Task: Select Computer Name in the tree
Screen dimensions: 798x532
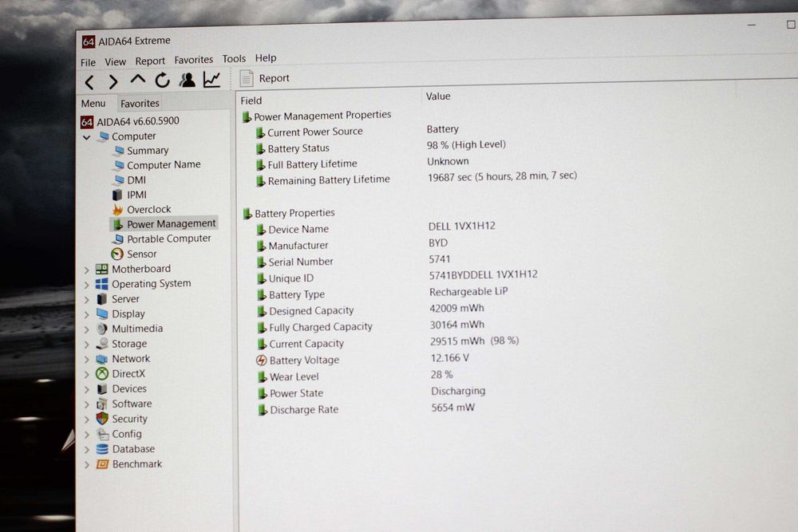Action: pyautogui.click(x=164, y=165)
